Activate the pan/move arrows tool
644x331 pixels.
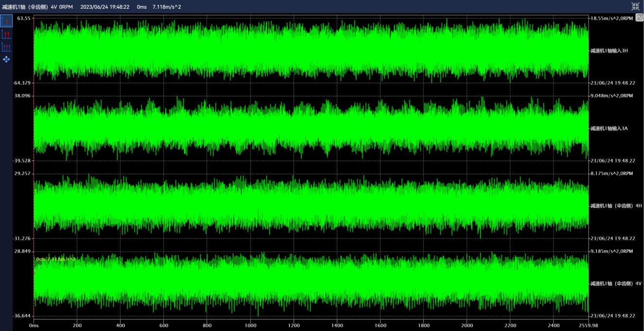(x=6, y=59)
